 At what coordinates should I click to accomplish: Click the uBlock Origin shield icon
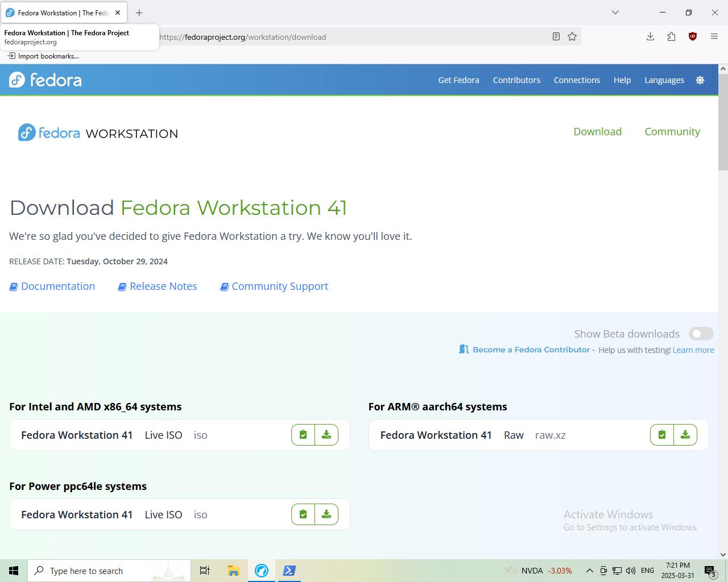tap(693, 37)
